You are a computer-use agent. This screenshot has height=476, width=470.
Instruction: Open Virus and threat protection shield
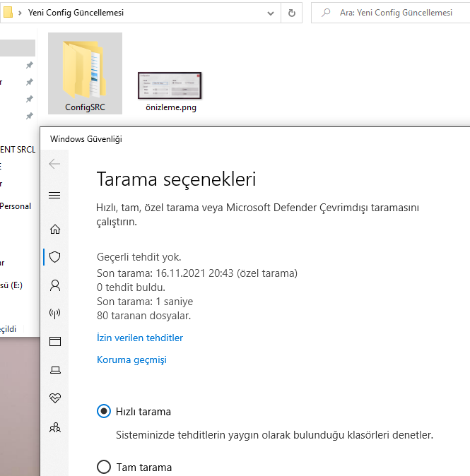click(x=55, y=257)
